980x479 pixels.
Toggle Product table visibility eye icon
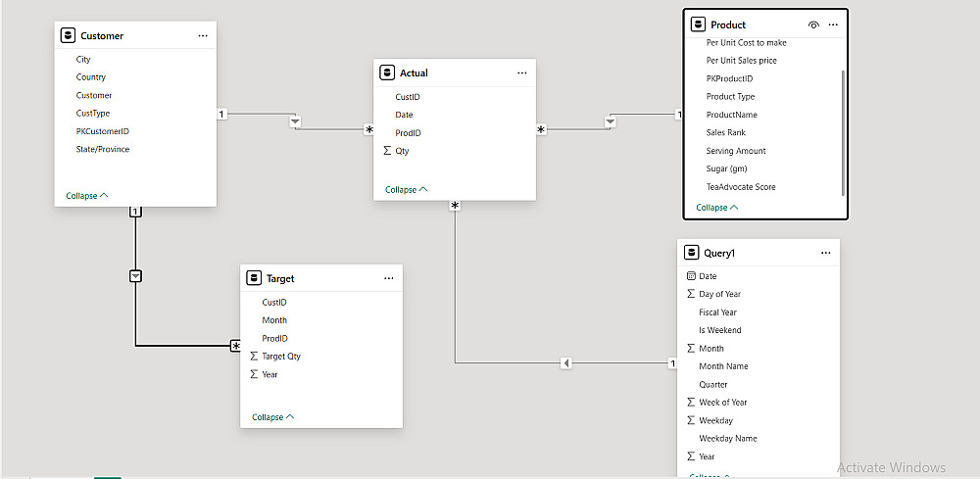point(813,24)
